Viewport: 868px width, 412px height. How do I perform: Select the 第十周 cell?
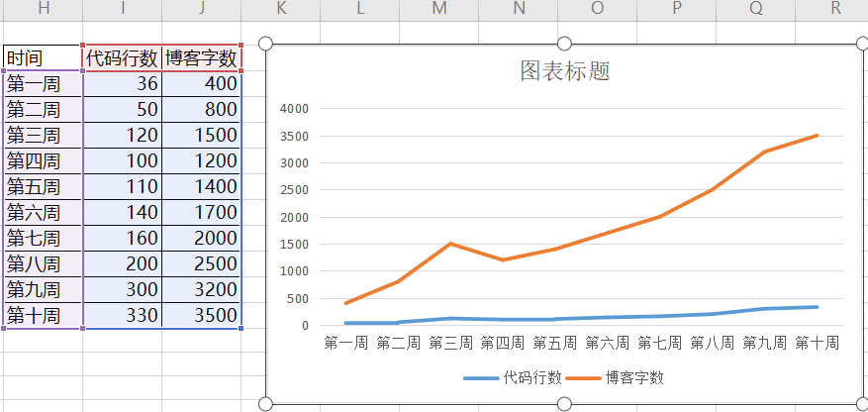point(43,315)
